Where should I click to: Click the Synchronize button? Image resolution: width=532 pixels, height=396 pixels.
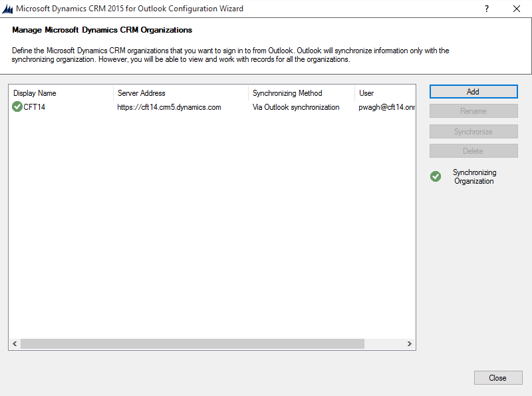coord(473,131)
